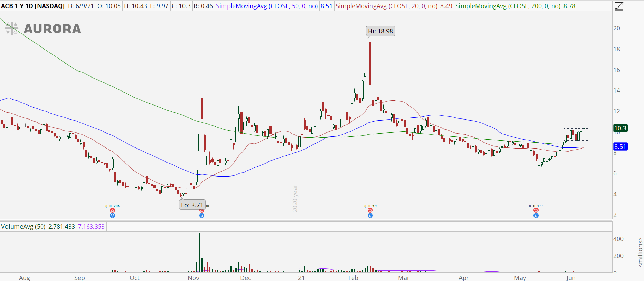Select the SimpleMovingAvg (CLOSE, 200, 0, no) study label
Screen dimensions: 644x281
point(508,6)
